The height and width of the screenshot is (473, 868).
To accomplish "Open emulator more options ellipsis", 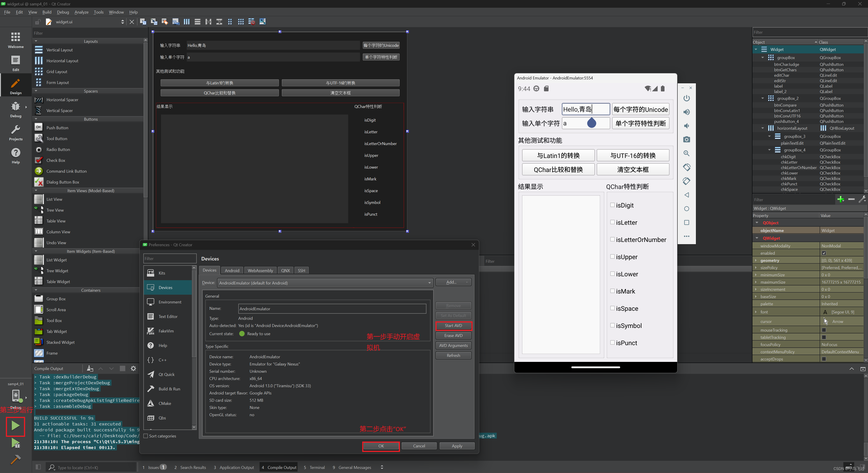I will 686,236.
